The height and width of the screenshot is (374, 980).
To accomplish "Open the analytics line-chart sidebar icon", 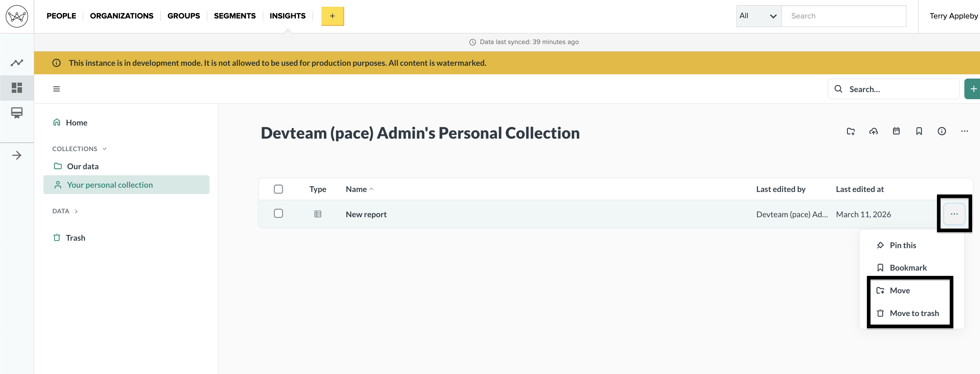I will 17,63.
